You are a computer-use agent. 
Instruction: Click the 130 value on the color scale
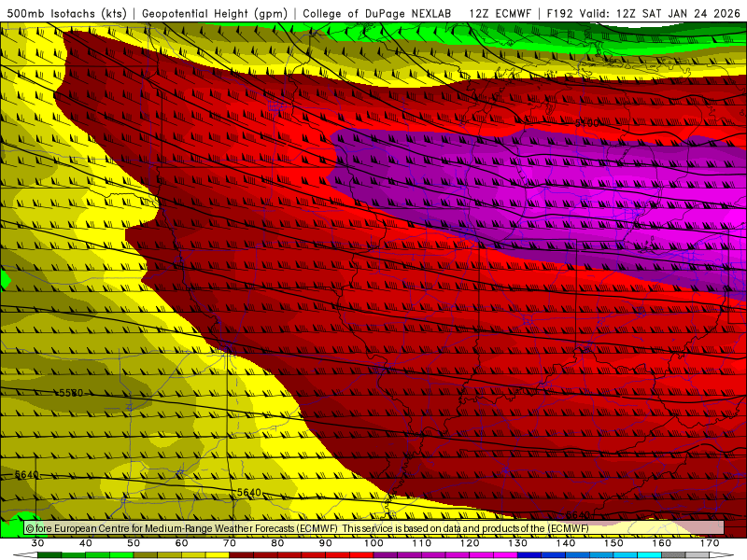click(x=517, y=543)
